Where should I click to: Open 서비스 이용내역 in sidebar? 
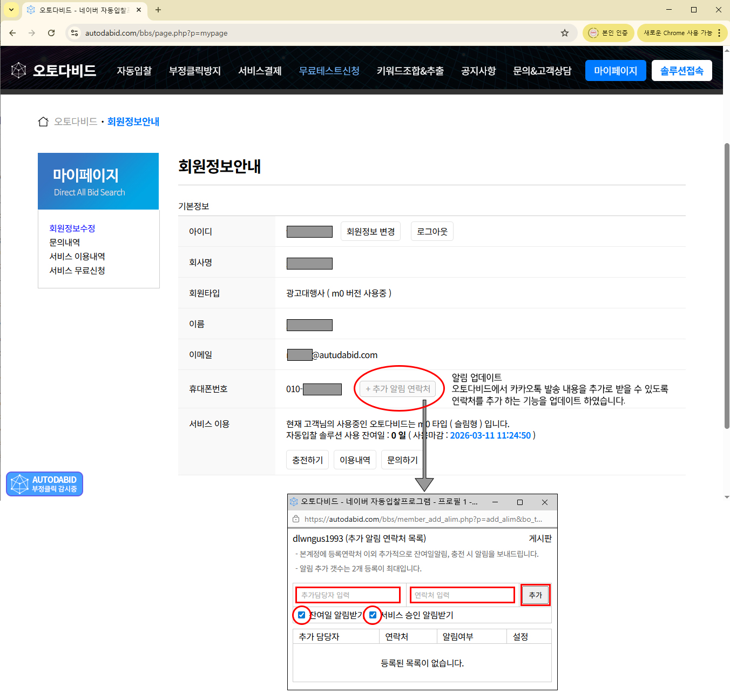[x=77, y=257]
